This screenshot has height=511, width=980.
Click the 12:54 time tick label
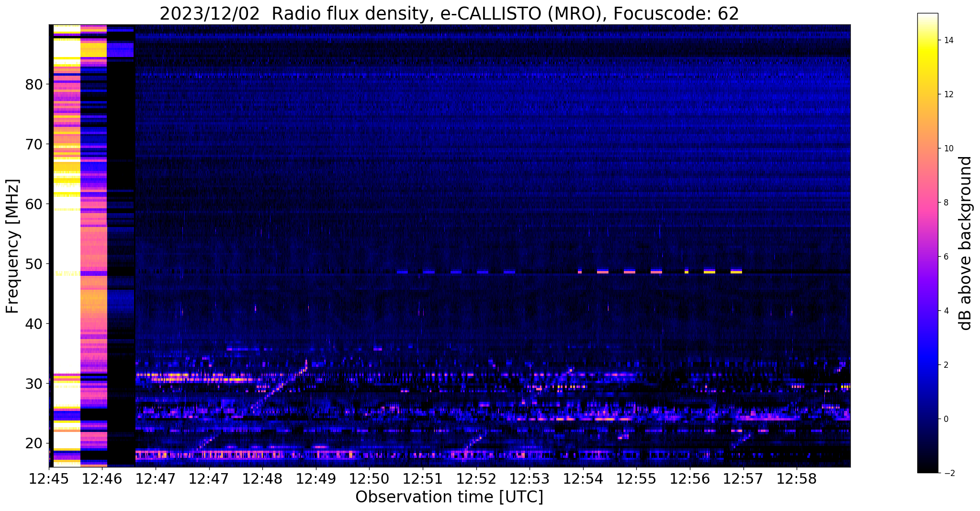tap(583, 479)
